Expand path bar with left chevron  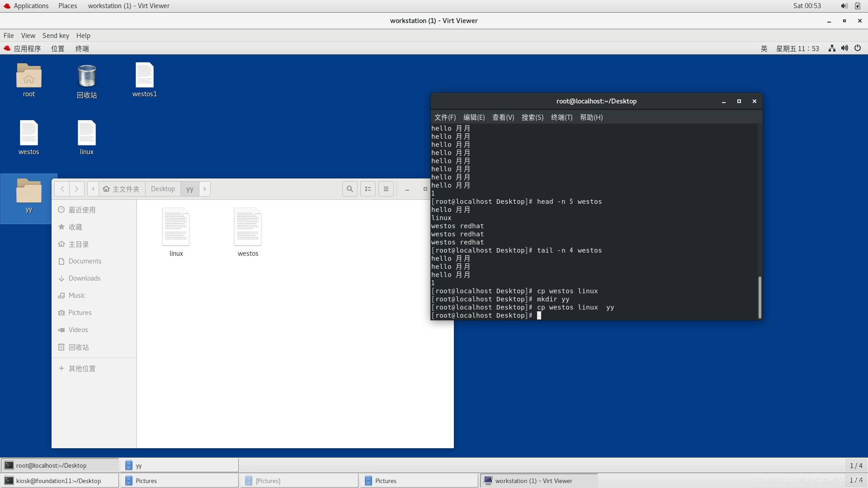pyautogui.click(x=93, y=189)
